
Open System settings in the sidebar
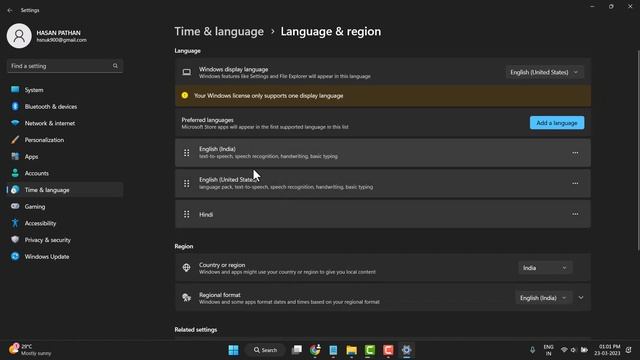(64, 90)
